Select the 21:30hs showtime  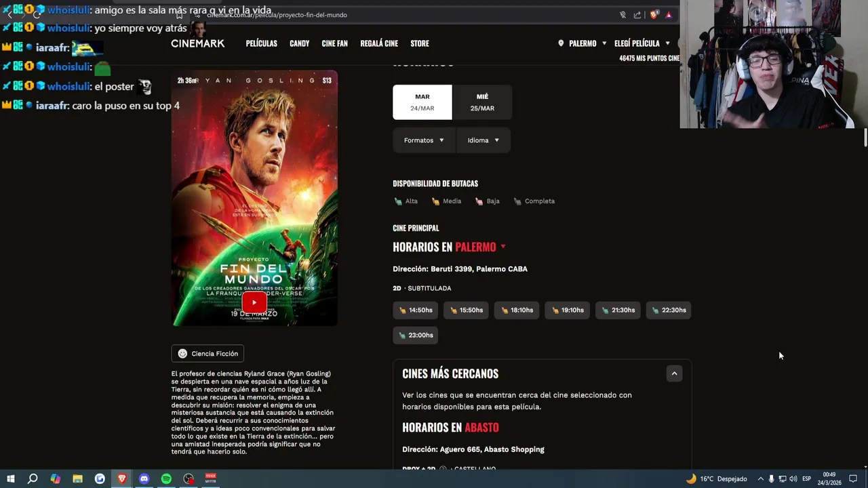coord(618,310)
